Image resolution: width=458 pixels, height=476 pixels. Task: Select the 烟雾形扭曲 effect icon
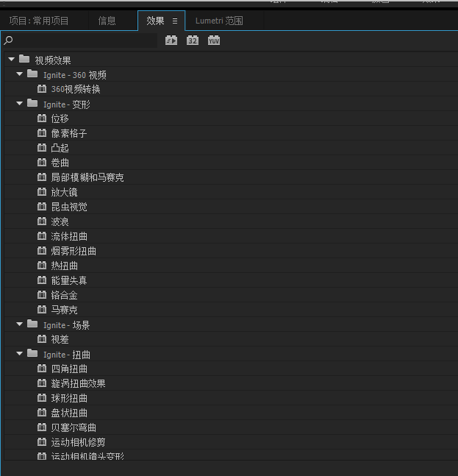[42, 250]
